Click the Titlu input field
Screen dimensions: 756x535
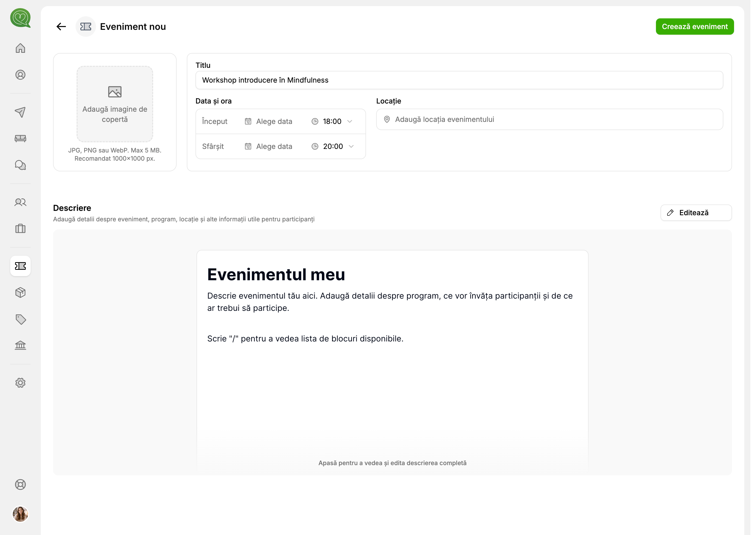pos(459,80)
